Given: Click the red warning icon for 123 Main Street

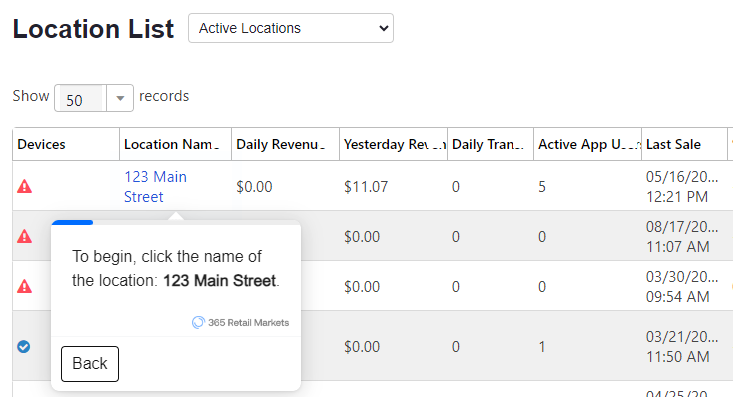Looking at the screenshot, I should pyautogui.click(x=24, y=187).
